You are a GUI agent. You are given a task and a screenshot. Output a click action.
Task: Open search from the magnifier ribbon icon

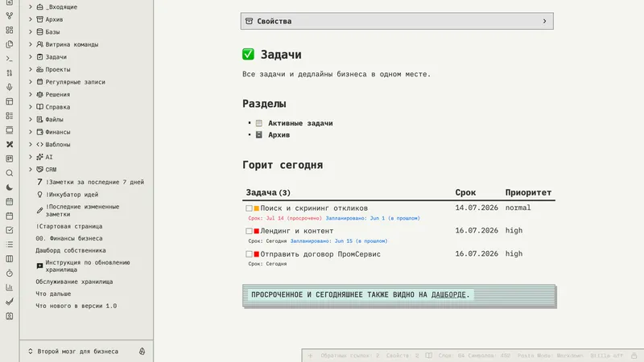pyautogui.click(x=10, y=173)
